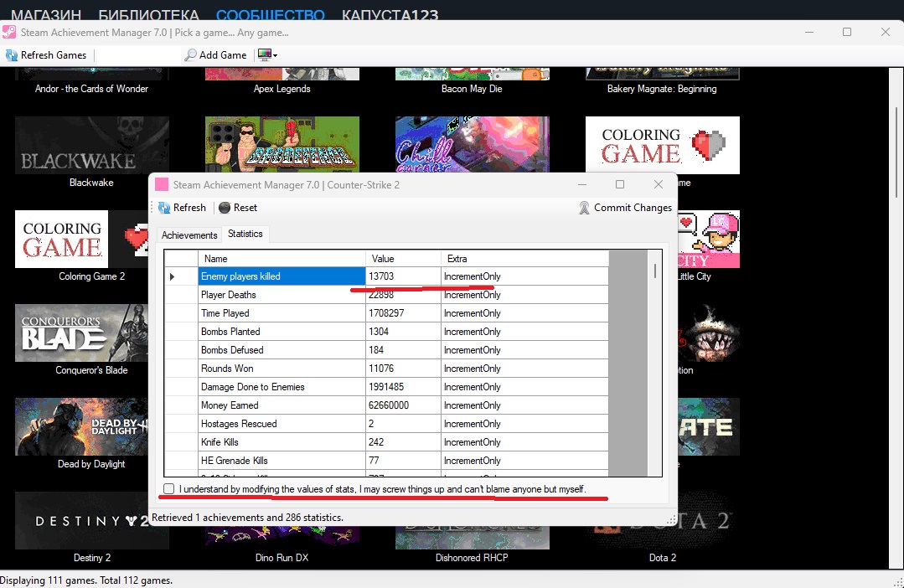The height and width of the screenshot is (588, 904).
Task: Select the 'Hostages Rescued' stat
Action: [x=282, y=424]
